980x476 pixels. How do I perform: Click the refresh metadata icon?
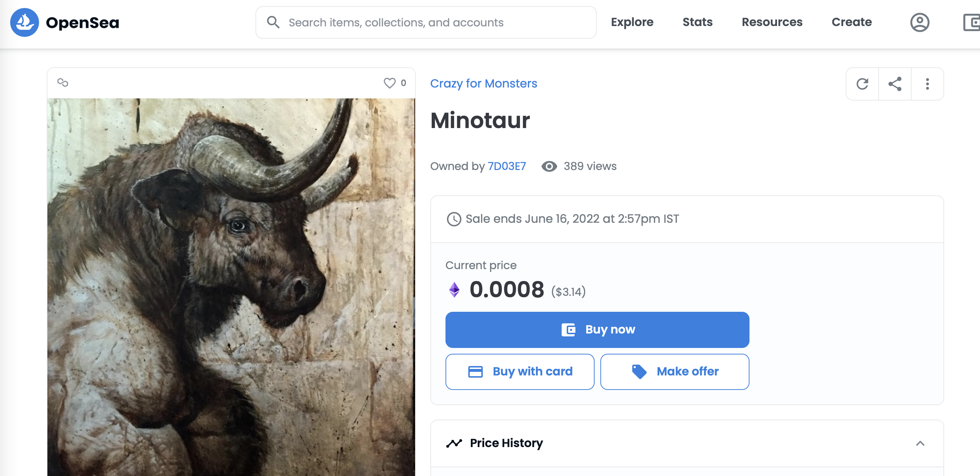click(862, 84)
